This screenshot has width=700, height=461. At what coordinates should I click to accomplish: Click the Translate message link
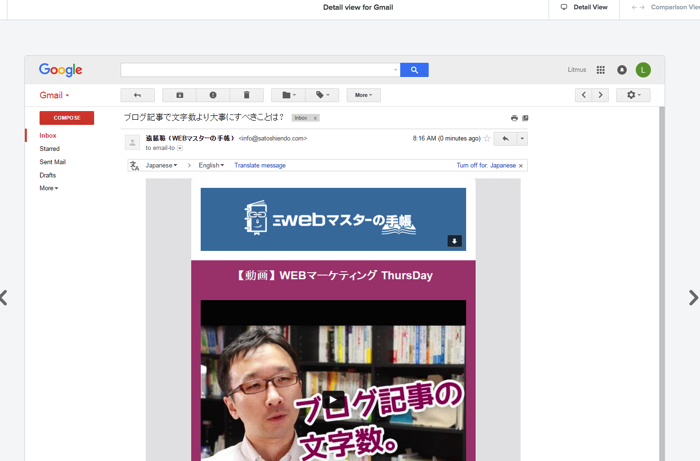260,166
